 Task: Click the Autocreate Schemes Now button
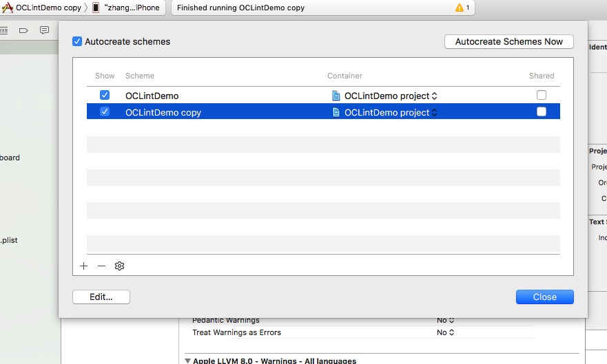[508, 41]
